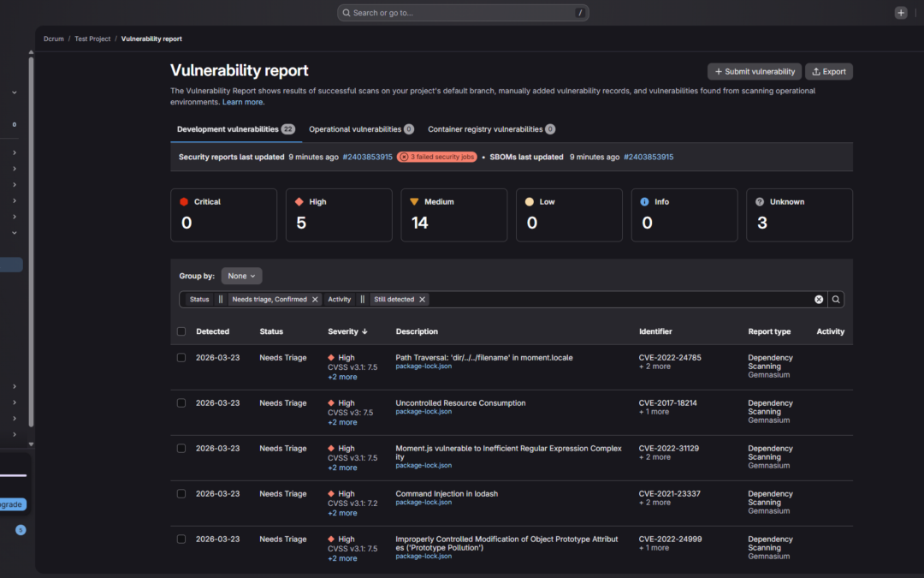Clear all filters with the circled X icon

819,300
